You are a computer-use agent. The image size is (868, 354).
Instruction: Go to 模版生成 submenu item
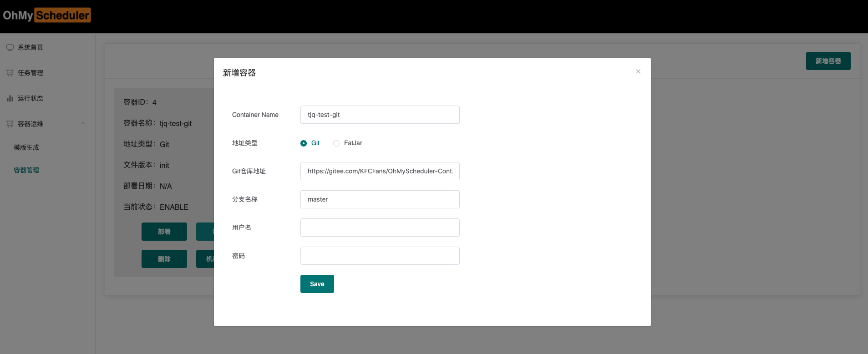click(x=26, y=147)
